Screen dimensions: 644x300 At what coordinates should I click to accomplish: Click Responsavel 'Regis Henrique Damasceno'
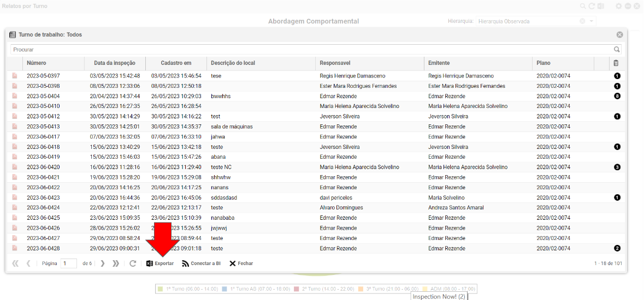352,76
